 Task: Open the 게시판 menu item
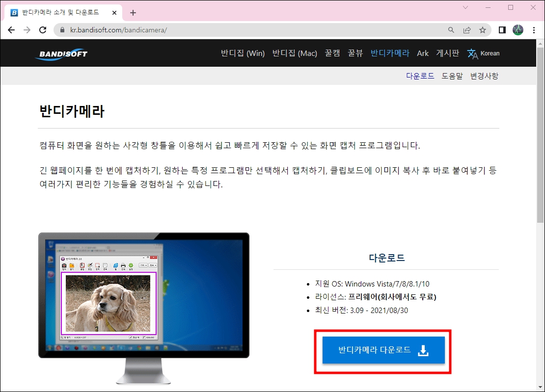(x=447, y=53)
